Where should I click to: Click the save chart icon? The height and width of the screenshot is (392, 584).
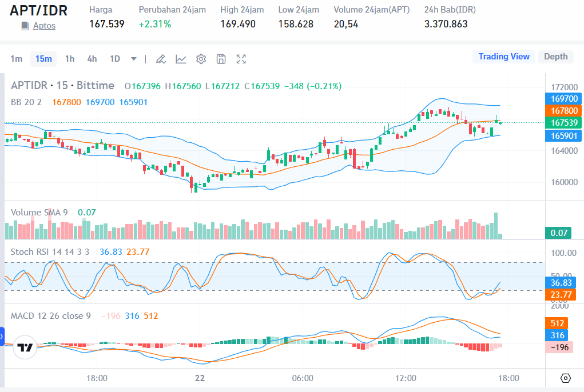[221, 59]
